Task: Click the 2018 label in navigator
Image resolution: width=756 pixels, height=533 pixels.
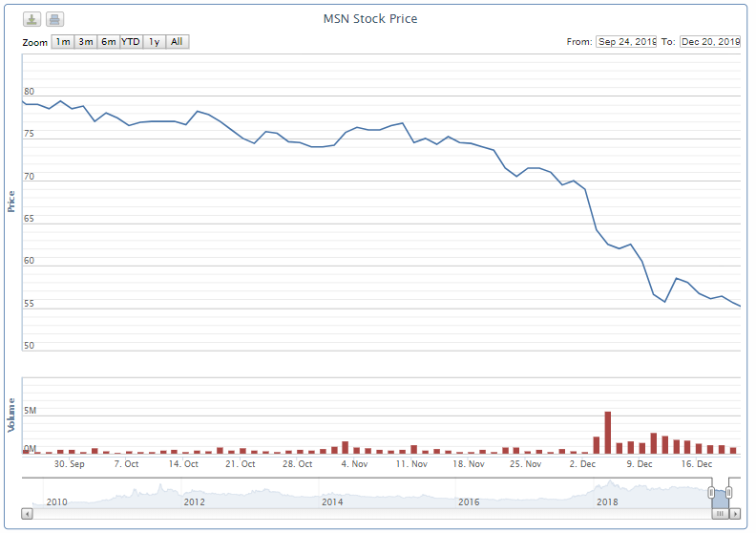Action: (607, 502)
